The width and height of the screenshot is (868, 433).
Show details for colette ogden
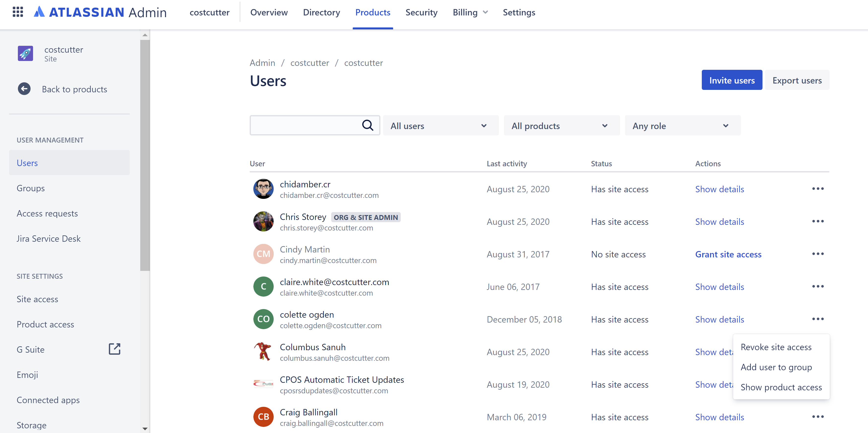point(719,319)
